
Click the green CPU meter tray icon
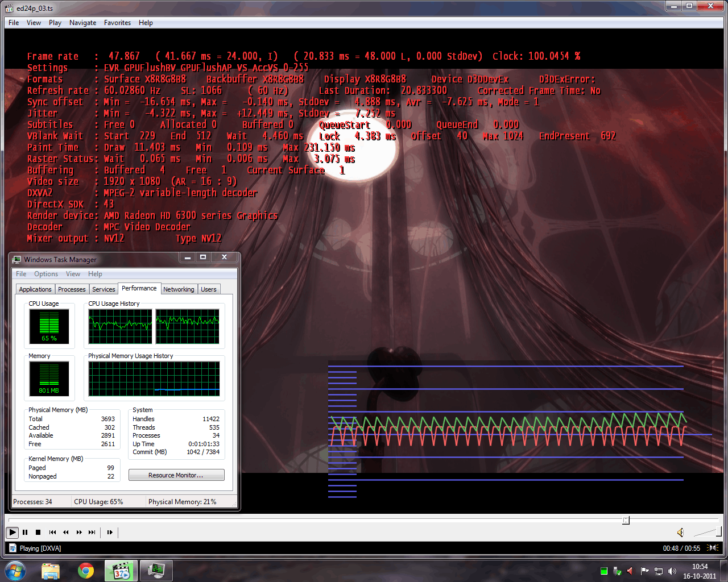coord(604,571)
